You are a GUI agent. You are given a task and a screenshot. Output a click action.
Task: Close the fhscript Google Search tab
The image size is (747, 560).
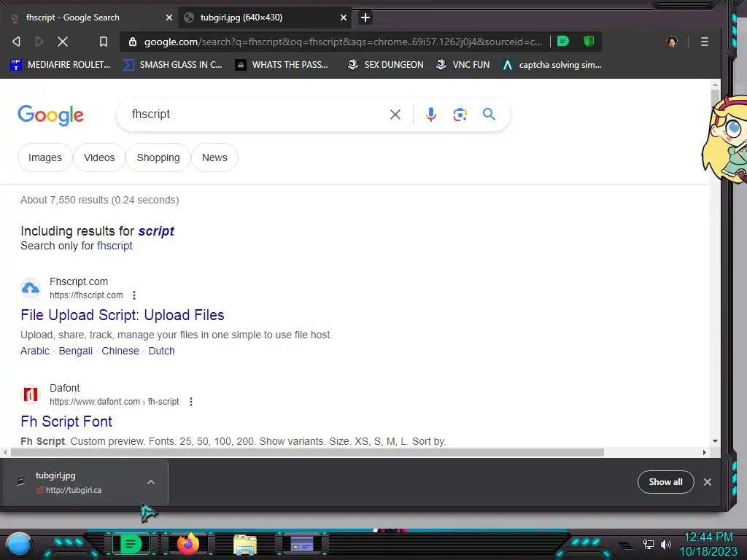click(x=169, y=17)
